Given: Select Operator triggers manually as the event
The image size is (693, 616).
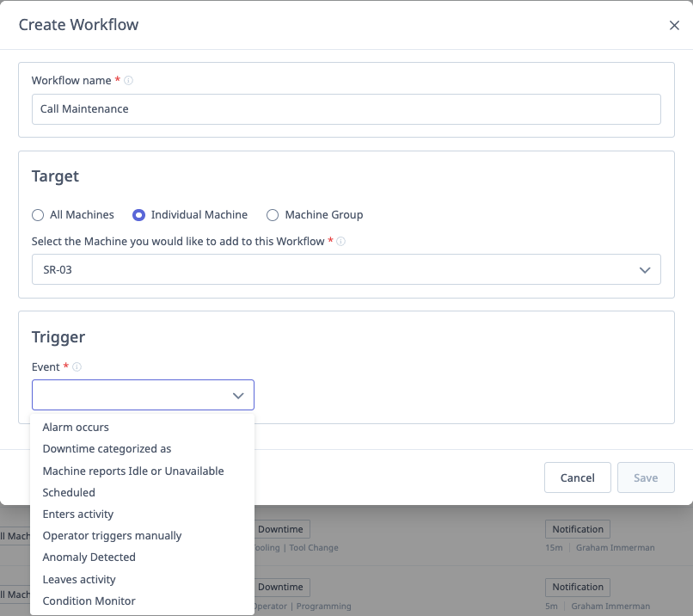Looking at the screenshot, I should pos(112,535).
